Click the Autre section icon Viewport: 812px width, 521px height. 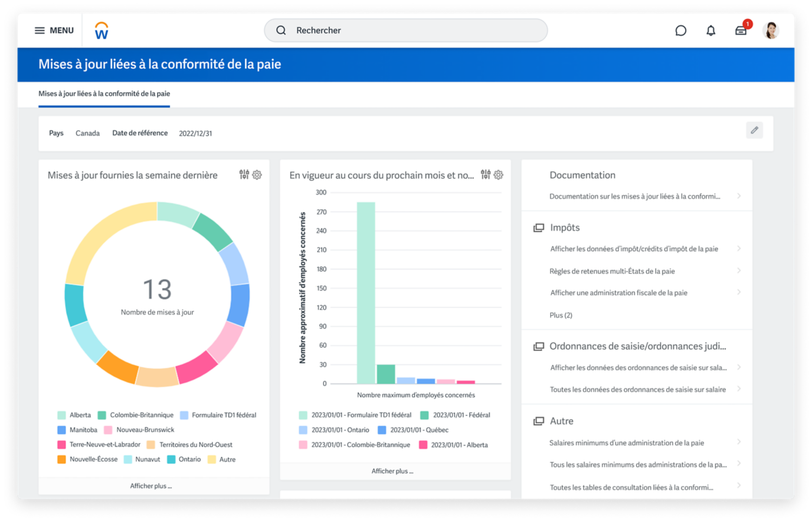[539, 421]
